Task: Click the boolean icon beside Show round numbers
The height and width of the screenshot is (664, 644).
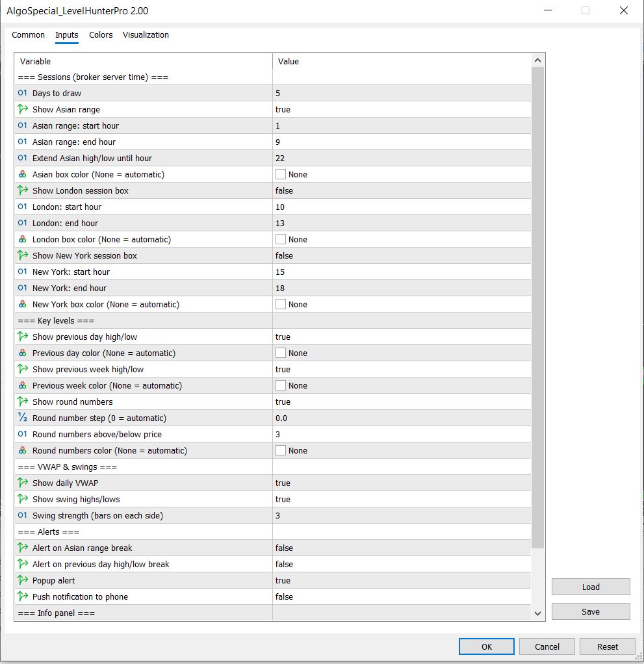Action: (x=23, y=402)
